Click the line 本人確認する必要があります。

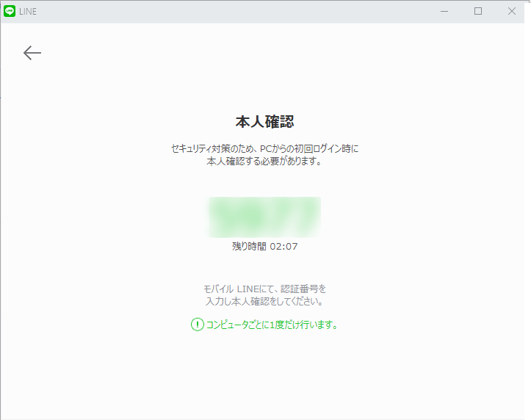[264, 162]
